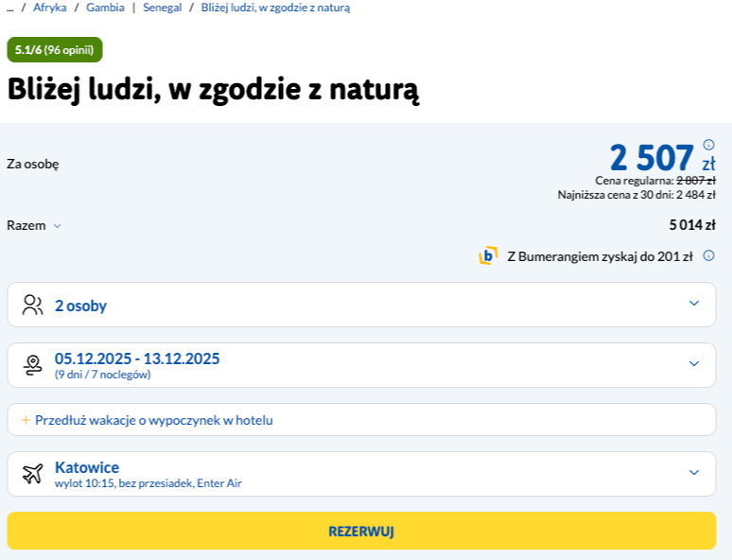Open the date range dropdown chevron
Image resolution: width=732 pixels, height=560 pixels.
click(694, 364)
